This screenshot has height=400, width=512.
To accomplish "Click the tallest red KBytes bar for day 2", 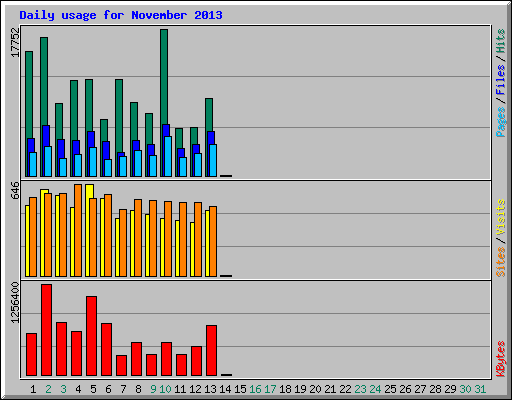I will point(46,330).
